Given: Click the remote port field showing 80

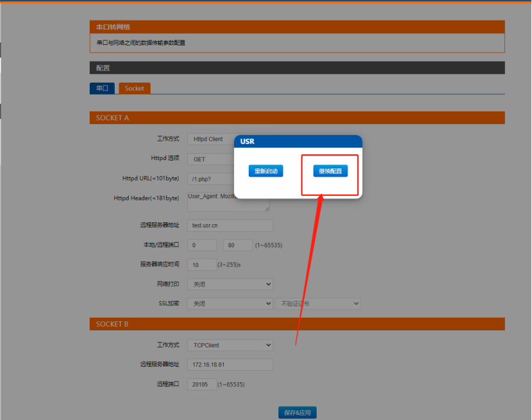Looking at the screenshot, I should pos(237,245).
